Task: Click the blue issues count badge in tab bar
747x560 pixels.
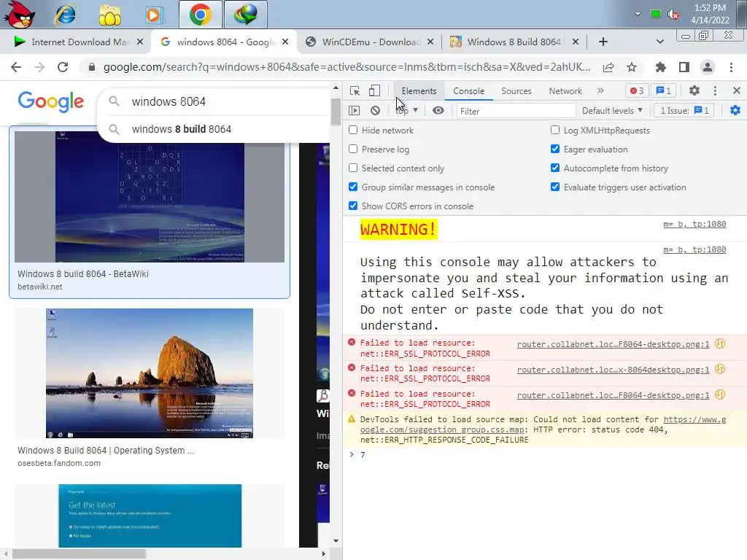Action: click(x=664, y=90)
